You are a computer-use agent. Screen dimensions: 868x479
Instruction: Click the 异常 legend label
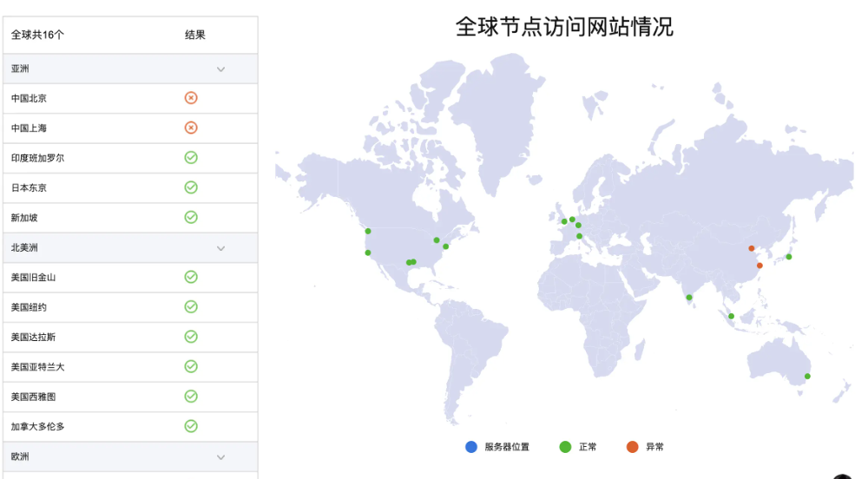(654, 447)
